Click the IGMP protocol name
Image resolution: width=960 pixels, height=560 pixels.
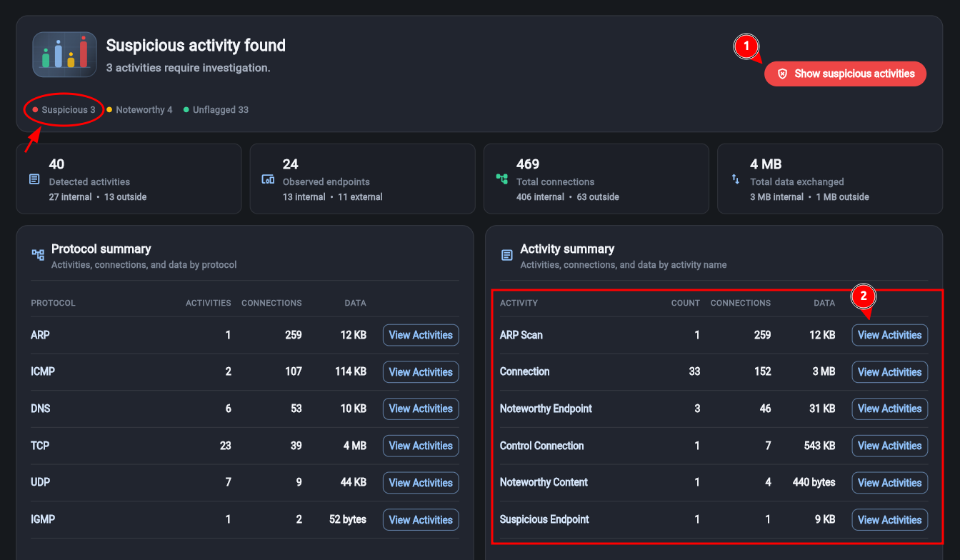click(x=43, y=520)
